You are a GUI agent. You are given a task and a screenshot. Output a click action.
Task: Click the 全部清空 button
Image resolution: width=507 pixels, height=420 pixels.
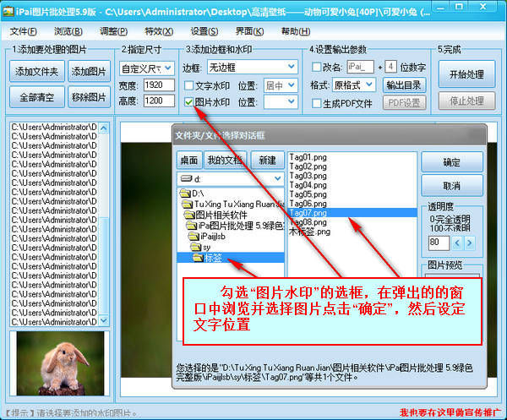(37, 97)
